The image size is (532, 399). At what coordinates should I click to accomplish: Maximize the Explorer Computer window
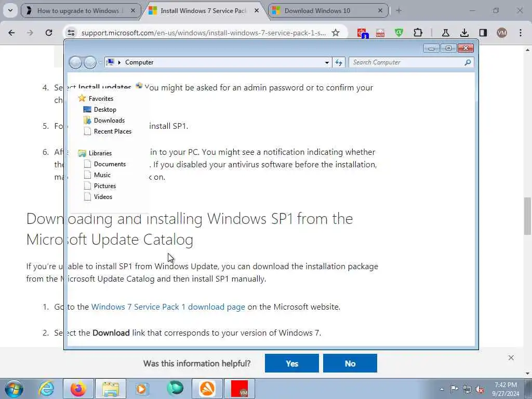(x=448, y=48)
